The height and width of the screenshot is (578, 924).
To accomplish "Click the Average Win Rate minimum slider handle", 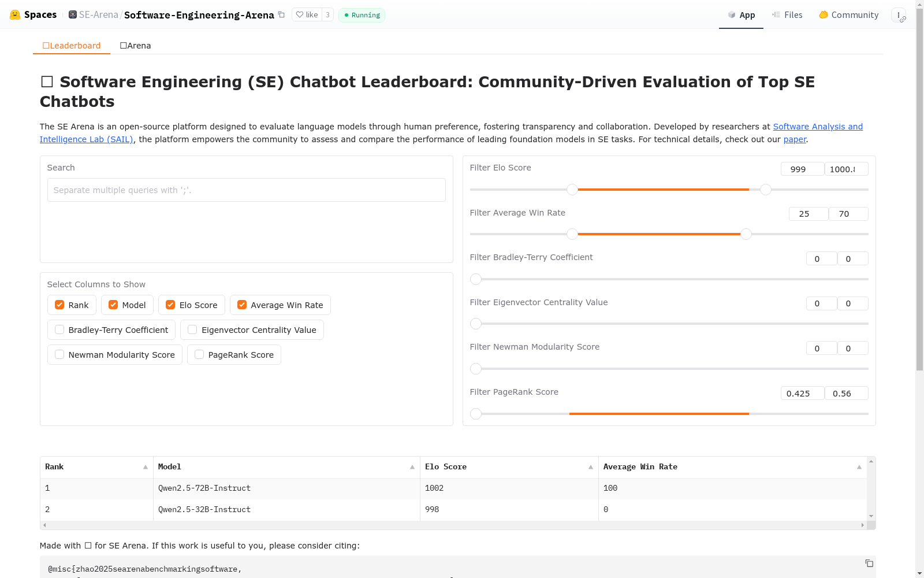I will (x=572, y=234).
